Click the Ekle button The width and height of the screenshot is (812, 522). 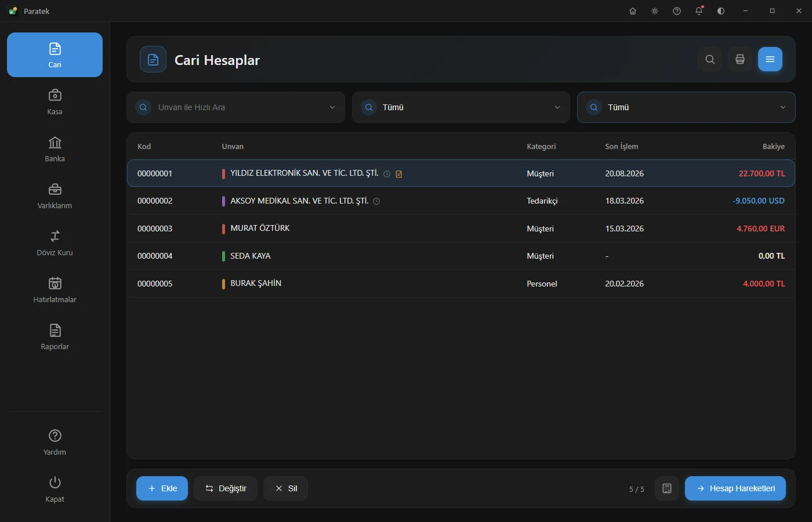162,488
